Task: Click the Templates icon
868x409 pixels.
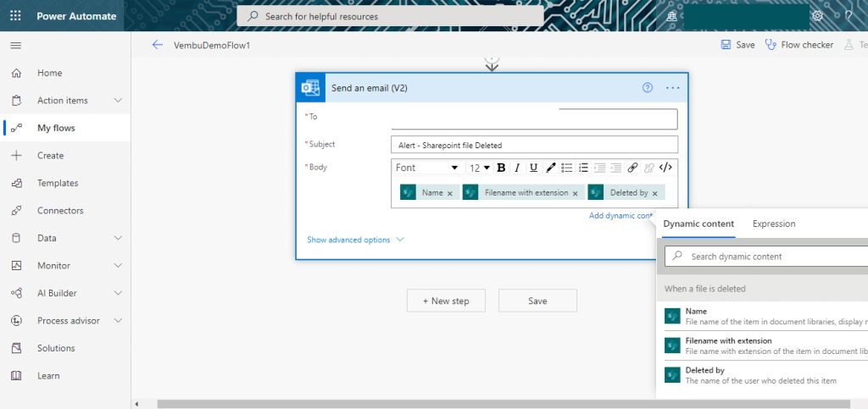Action: tap(17, 183)
